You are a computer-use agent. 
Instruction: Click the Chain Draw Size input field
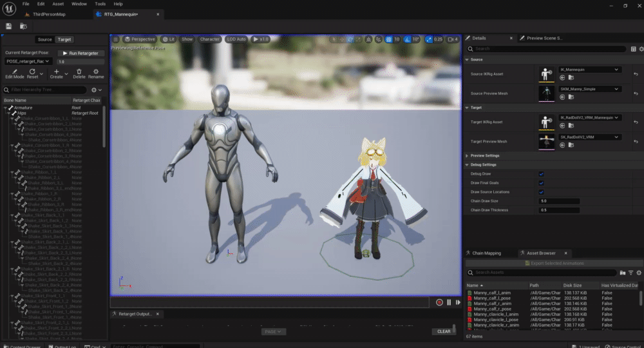[559, 201]
